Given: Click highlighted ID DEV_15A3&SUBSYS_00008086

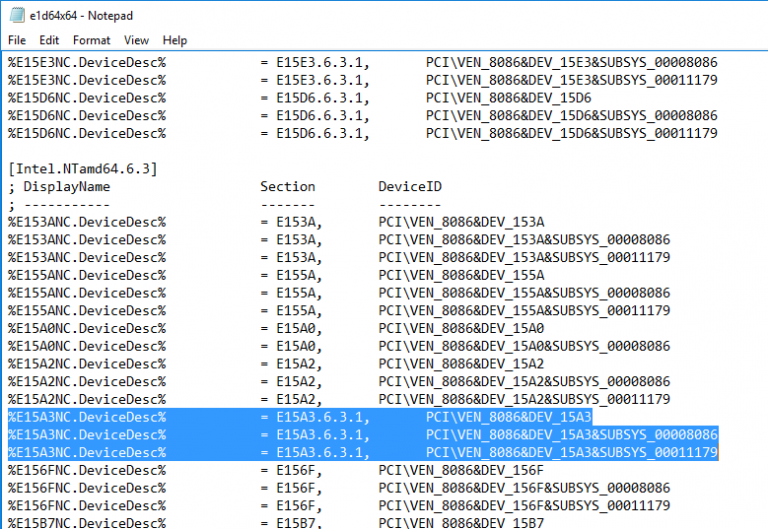Looking at the screenshot, I should coord(571,435).
